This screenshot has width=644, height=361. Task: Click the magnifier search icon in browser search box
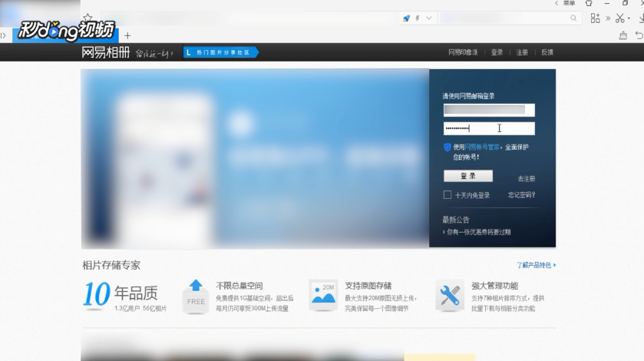pos(573,18)
